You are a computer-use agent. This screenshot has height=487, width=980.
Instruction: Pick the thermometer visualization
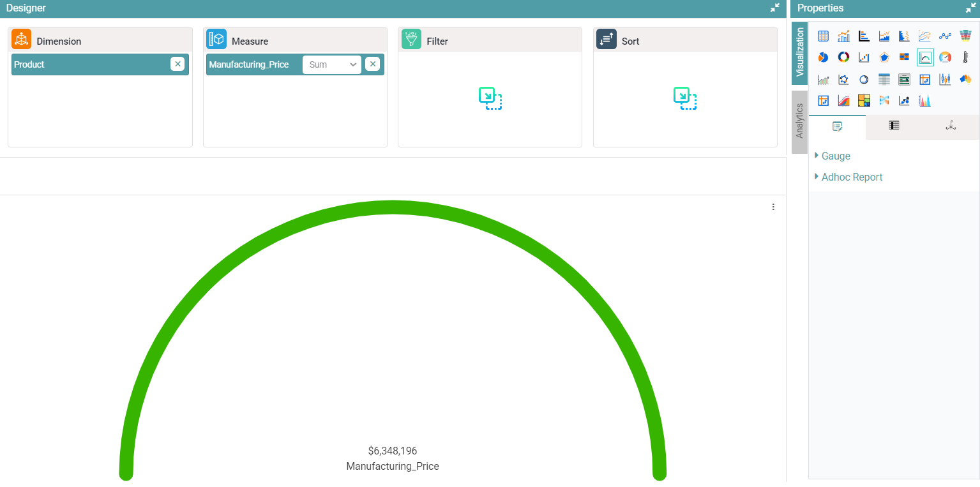pos(966,57)
